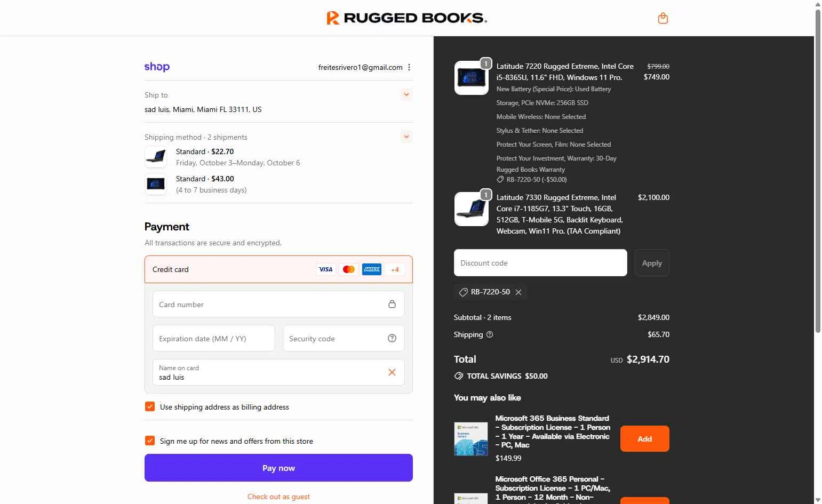822x504 pixels.
Task: Click the Rugged Books logo
Action: (407, 18)
